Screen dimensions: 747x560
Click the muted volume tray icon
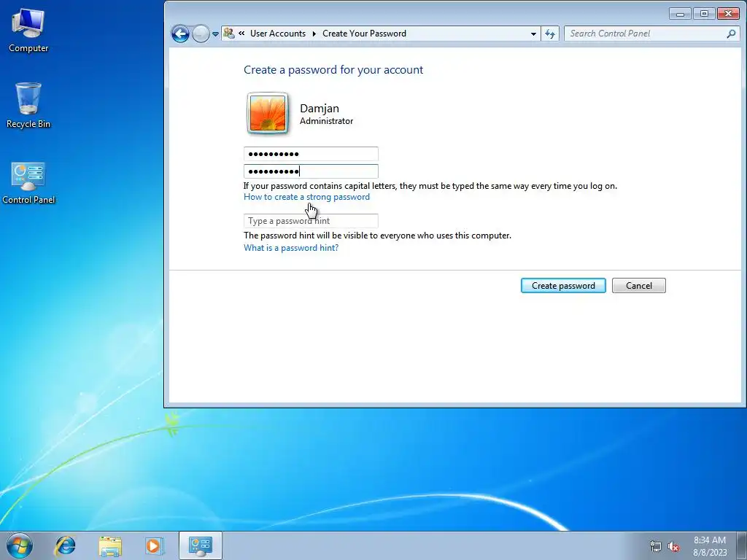[673, 546]
